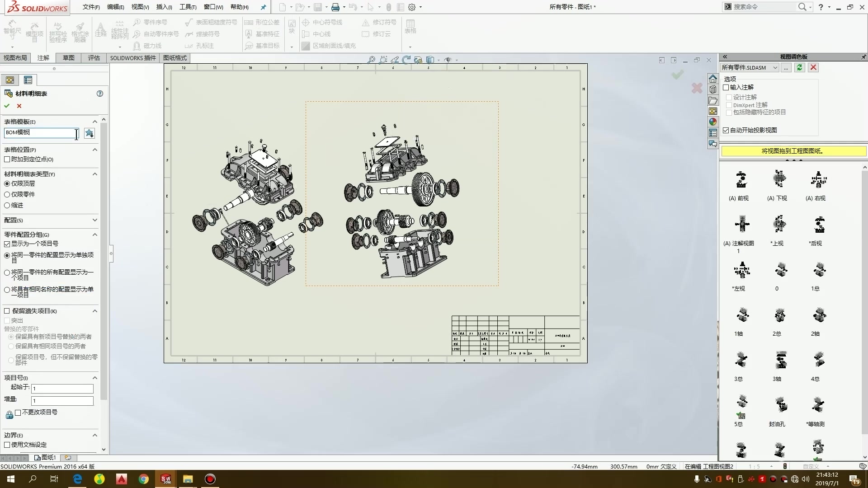Click the Save toolbar icon
This screenshot has height=488, width=868.
[318, 7]
